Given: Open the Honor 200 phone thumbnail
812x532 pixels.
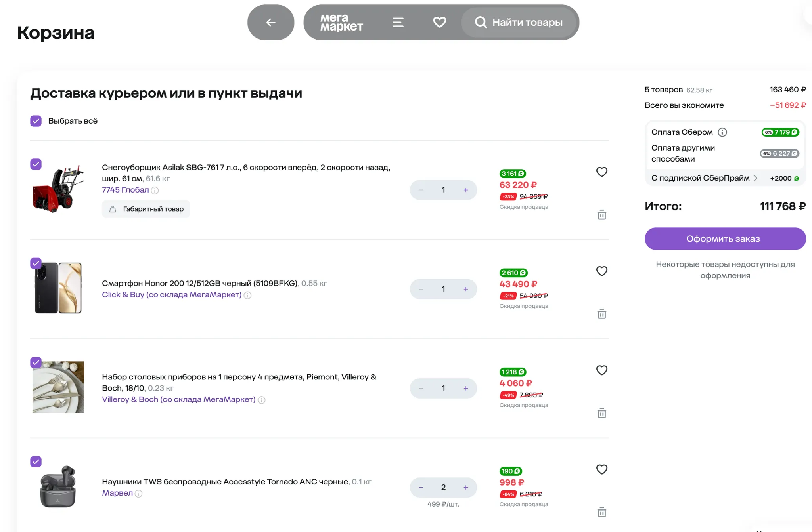Looking at the screenshot, I should 58,288.
